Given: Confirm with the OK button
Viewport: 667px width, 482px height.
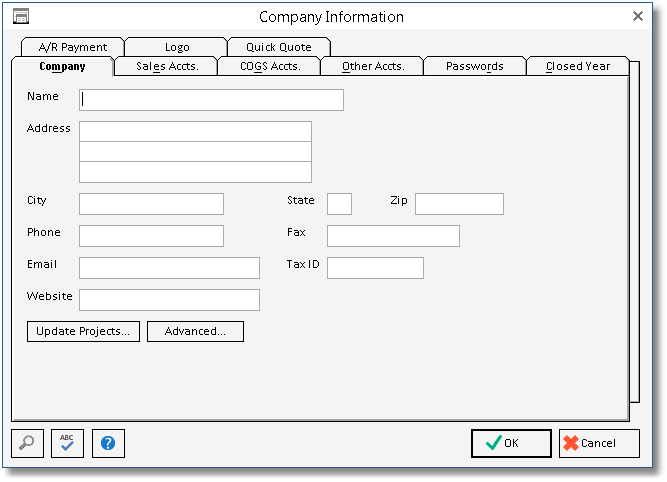Looking at the screenshot, I should (511, 443).
